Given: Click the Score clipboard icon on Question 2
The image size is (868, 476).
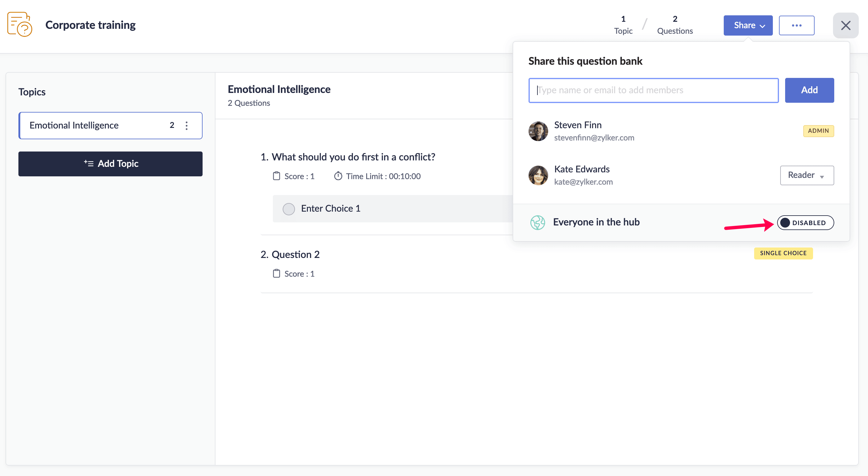Looking at the screenshot, I should click(x=276, y=274).
